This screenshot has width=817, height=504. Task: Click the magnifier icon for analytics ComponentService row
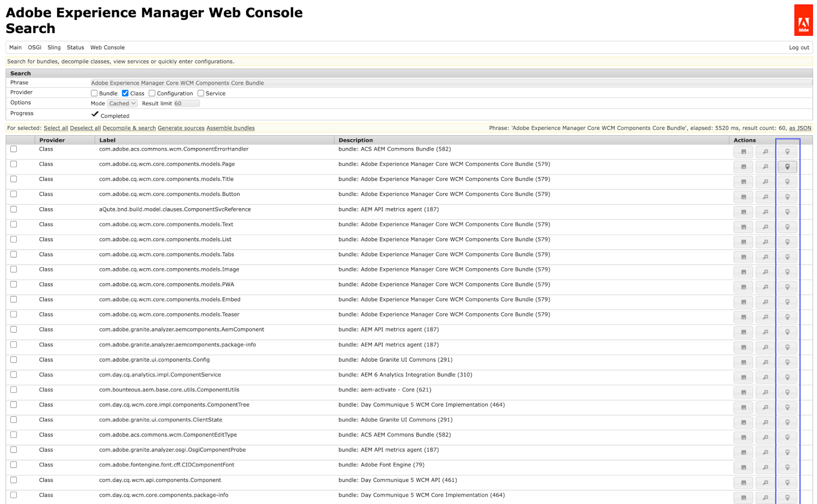point(765,377)
